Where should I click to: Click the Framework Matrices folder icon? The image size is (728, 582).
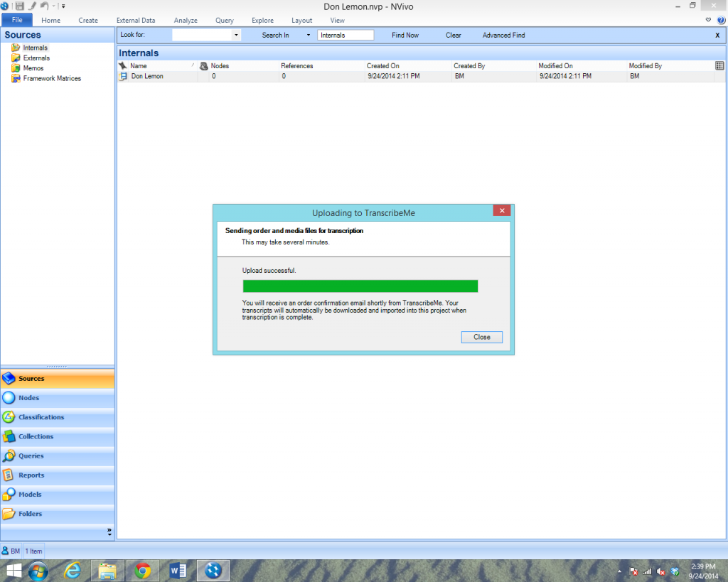click(16, 78)
